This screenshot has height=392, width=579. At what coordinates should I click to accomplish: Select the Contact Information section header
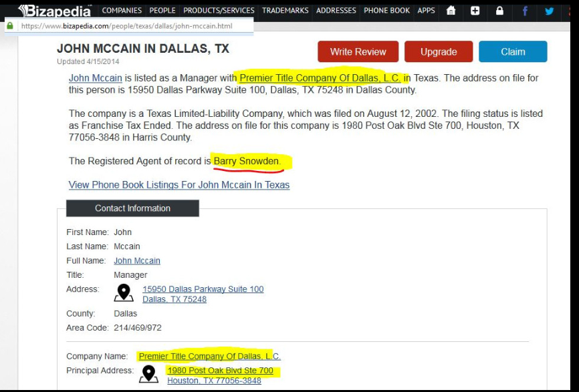(132, 208)
